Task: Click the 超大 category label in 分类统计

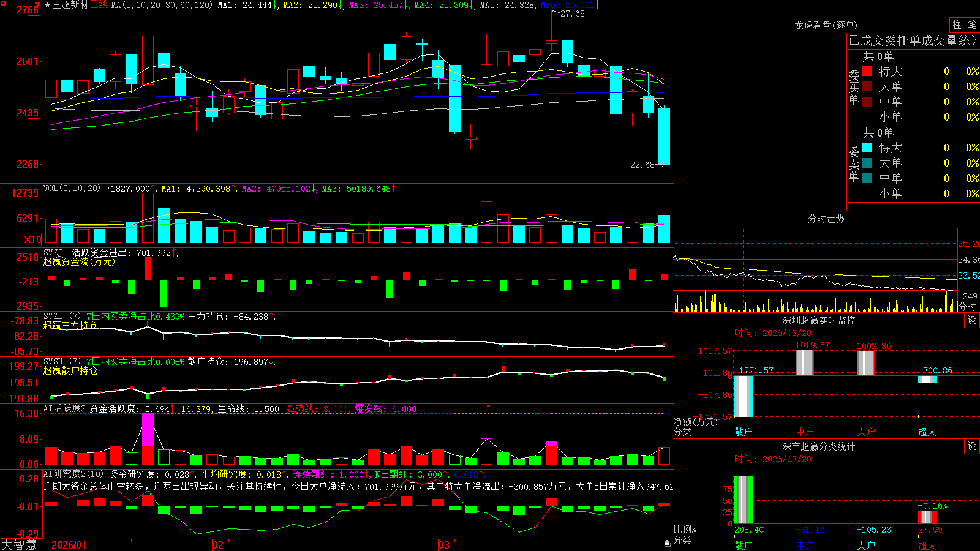Action: point(927,545)
